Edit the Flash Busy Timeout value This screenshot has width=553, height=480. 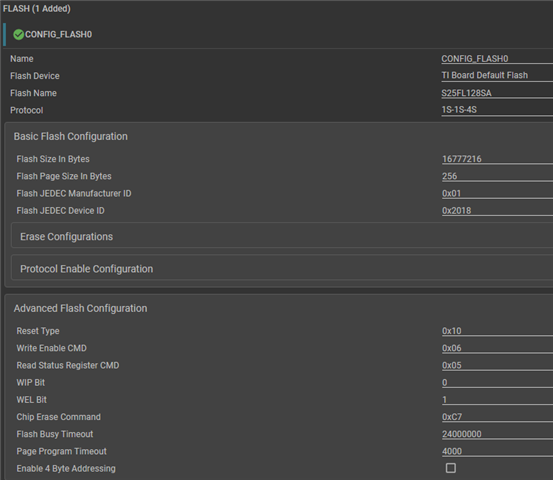[497, 434]
